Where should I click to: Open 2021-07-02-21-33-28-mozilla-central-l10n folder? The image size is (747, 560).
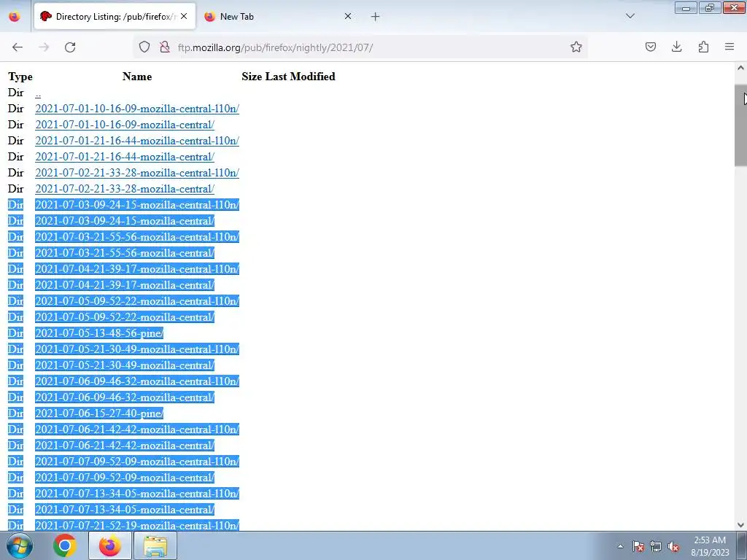tap(136, 173)
